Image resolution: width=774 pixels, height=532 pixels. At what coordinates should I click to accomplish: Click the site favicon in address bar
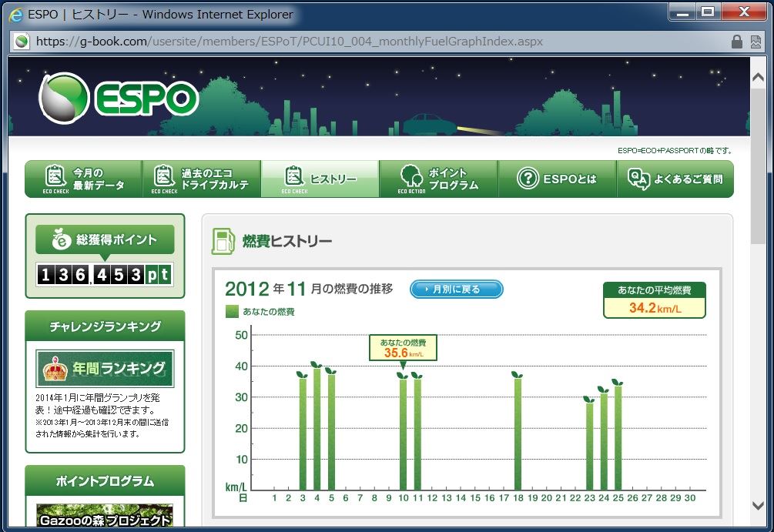tap(22, 42)
